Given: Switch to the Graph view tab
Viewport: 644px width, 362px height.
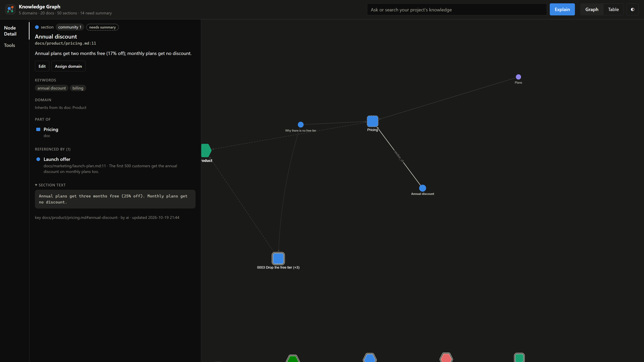Looking at the screenshot, I should pos(592,9).
